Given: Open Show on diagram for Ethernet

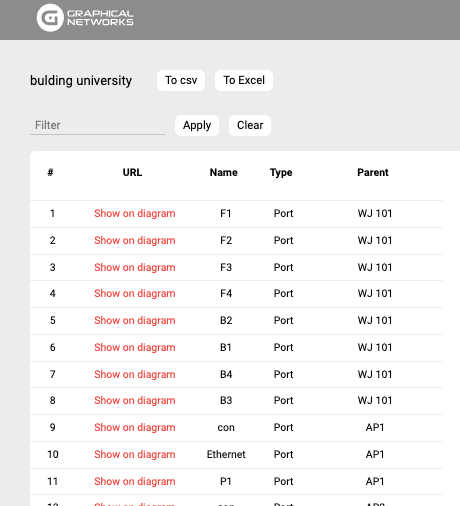Looking at the screenshot, I should pos(135,454).
